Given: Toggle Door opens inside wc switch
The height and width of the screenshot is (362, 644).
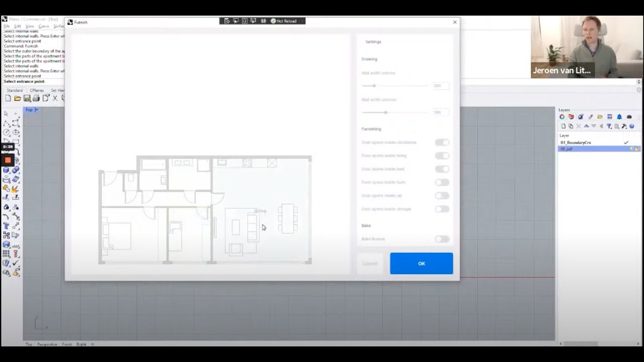Looking at the screenshot, I should 442,196.
